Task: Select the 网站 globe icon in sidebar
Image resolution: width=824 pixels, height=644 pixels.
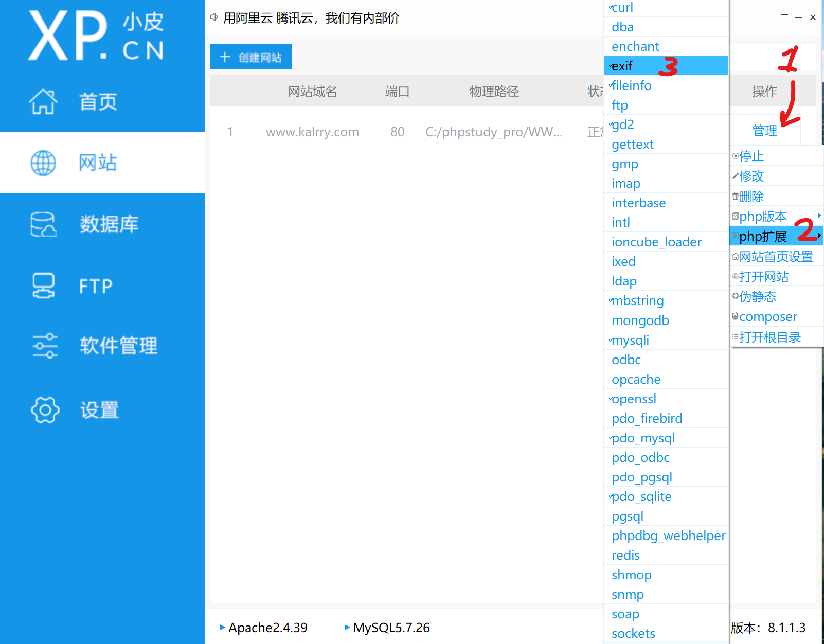Action: point(98,163)
